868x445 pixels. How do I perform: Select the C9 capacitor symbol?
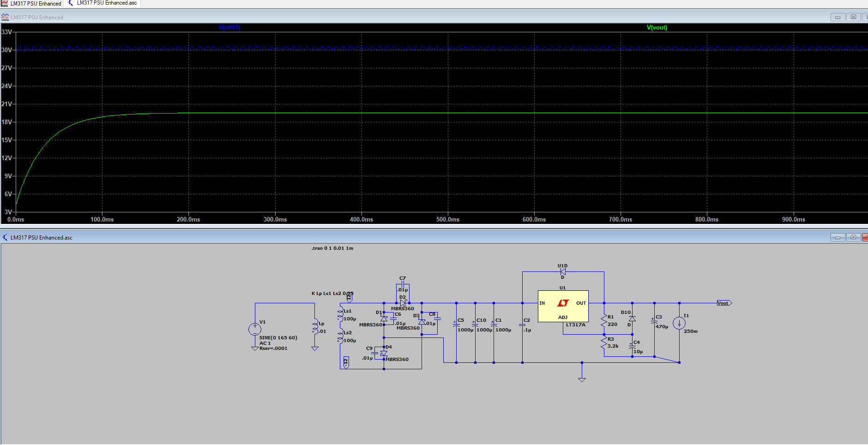[x=374, y=353]
